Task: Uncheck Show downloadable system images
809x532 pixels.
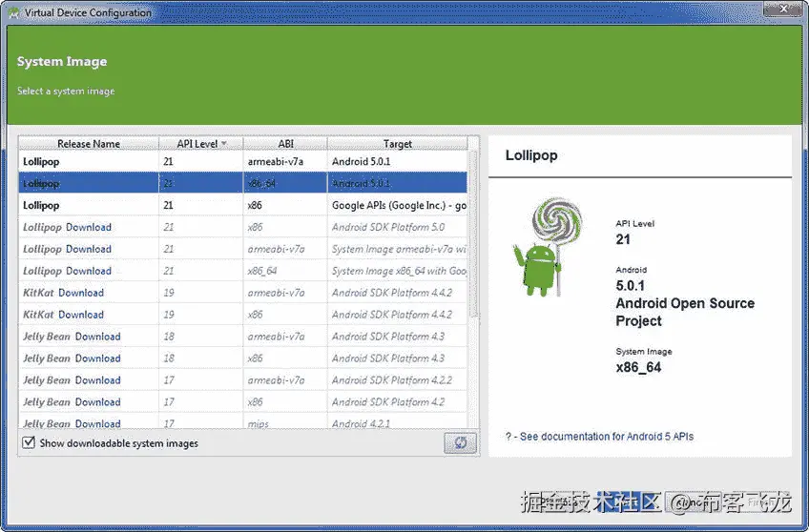Action: pyautogui.click(x=29, y=442)
